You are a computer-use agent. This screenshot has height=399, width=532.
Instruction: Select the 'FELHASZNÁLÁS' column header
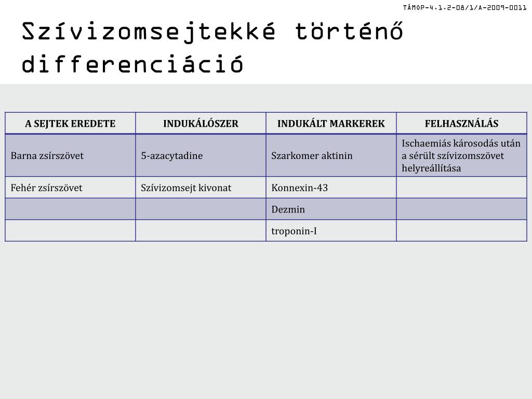[461, 123]
